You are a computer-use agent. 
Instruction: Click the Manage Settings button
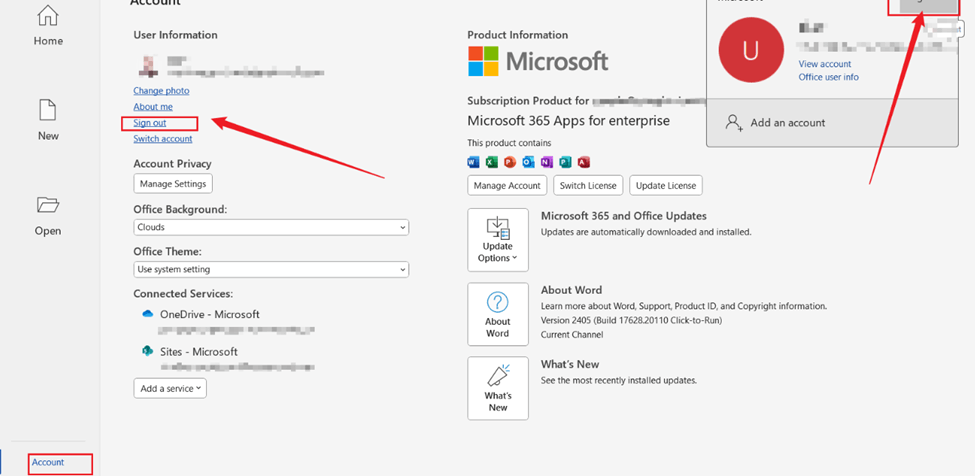coord(173,184)
